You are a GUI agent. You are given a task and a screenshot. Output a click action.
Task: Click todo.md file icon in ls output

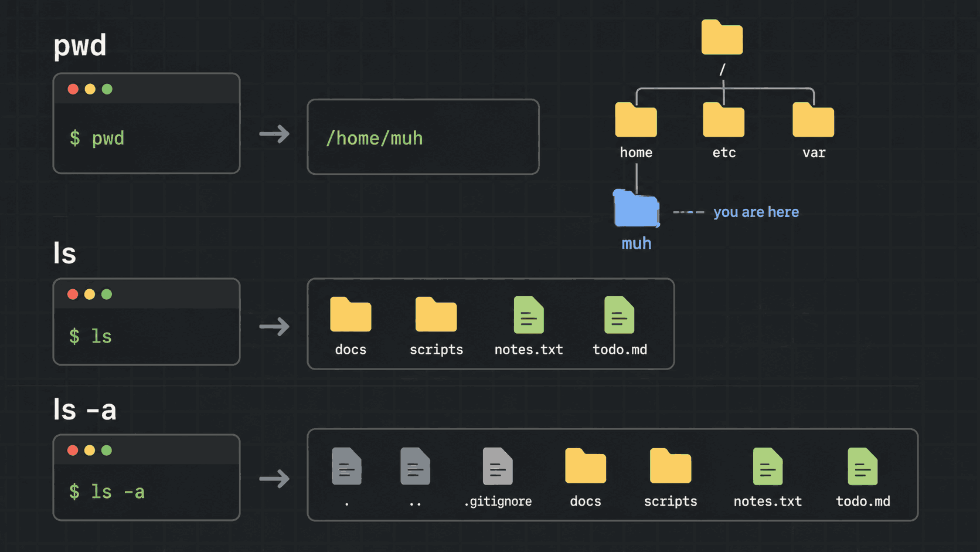(x=620, y=315)
